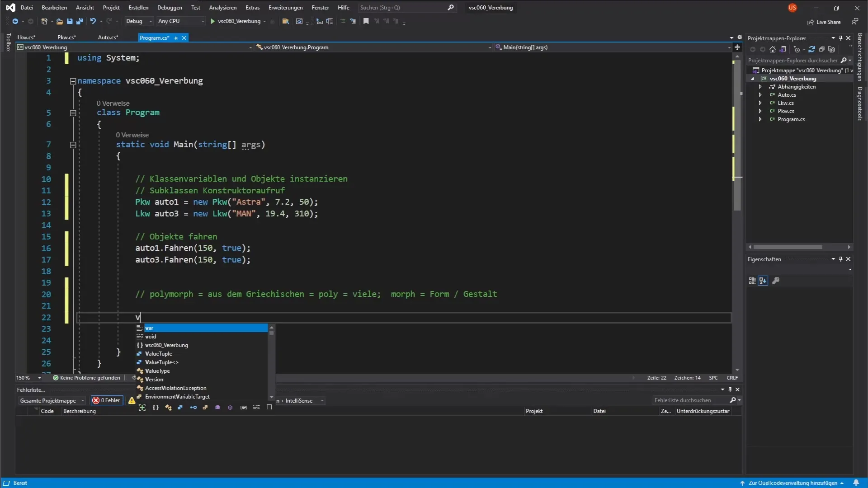Viewport: 868px width, 488px height.
Task: Switch to the Pkw.cs tab
Action: [66, 38]
